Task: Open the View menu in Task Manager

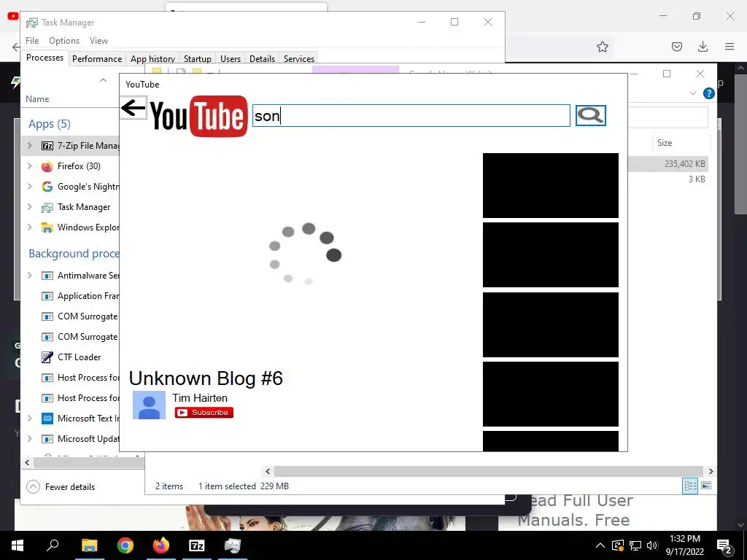Action: tap(98, 41)
